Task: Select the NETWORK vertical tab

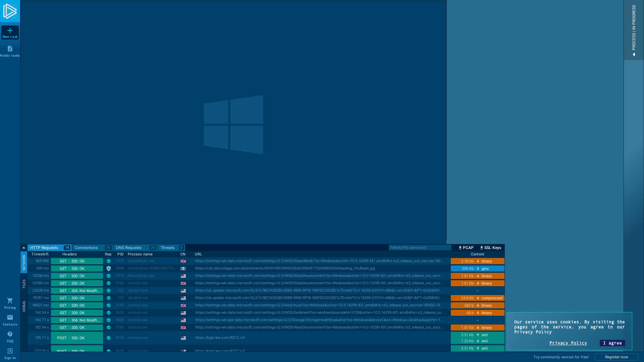Action: tap(24, 262)
